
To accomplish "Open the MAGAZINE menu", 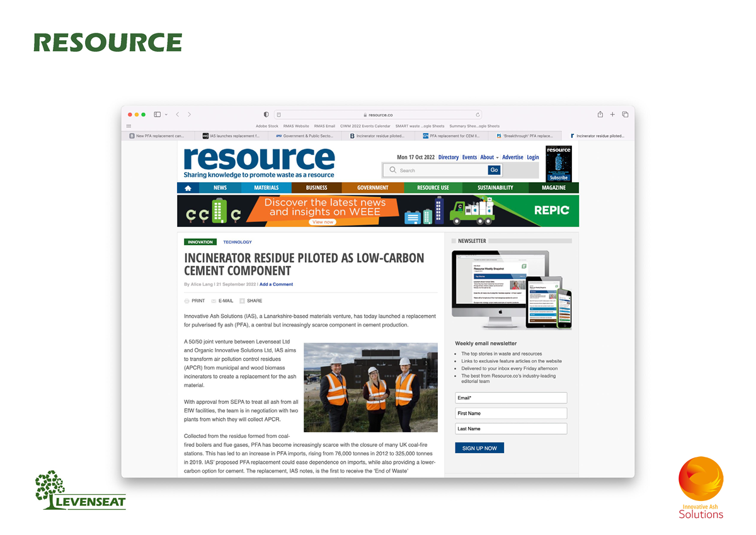I will click(x=554, y=188).
